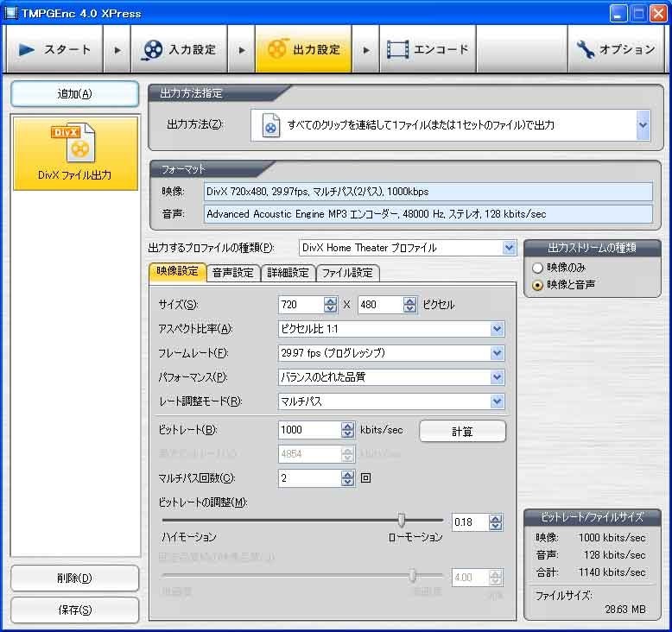Click the DivX file output icon
The width and height of the screenshot is (672, 632).
pyautogui.click(x=73, y=143)
